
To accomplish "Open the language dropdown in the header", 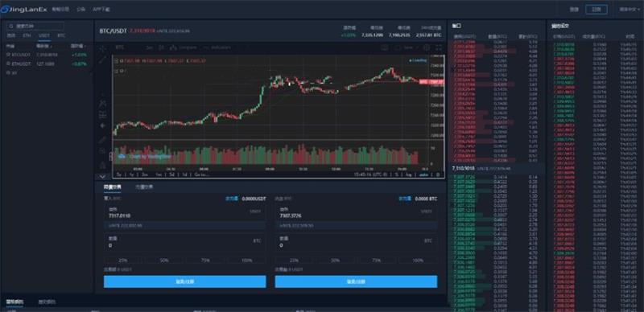I will coord(629,10).
